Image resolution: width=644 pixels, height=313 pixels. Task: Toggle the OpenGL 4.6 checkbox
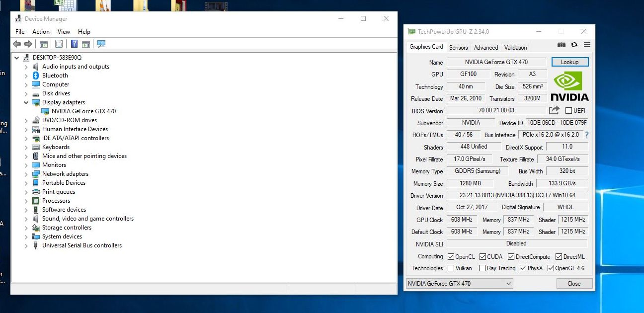tap(551, 268)
